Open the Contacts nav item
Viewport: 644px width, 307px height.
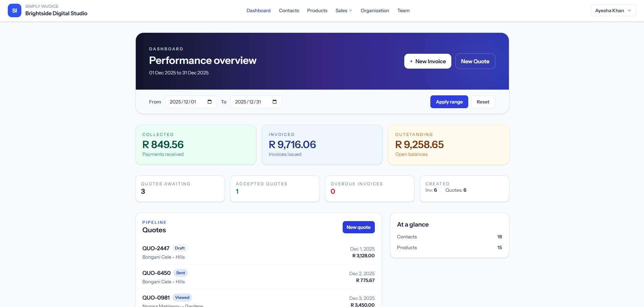point(289,10)
